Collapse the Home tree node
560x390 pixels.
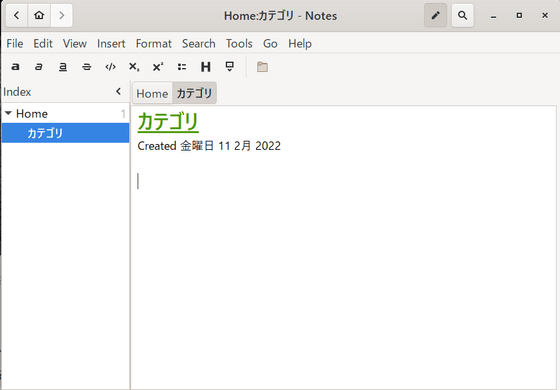9,114
